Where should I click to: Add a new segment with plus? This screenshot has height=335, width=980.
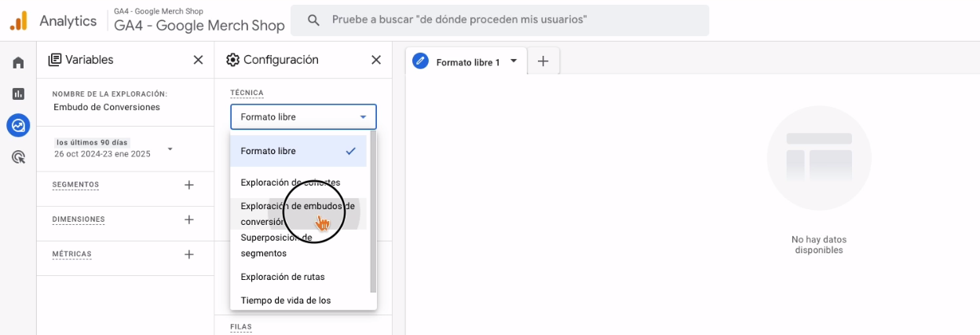coord(188,185)
